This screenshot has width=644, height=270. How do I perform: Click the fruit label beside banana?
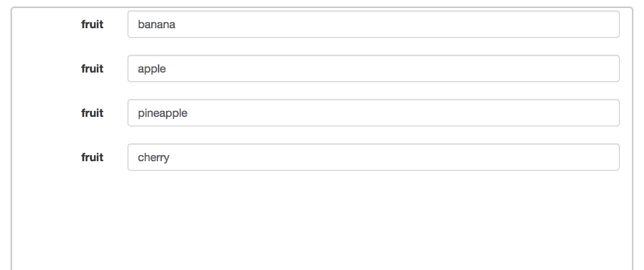click(92, 24)
